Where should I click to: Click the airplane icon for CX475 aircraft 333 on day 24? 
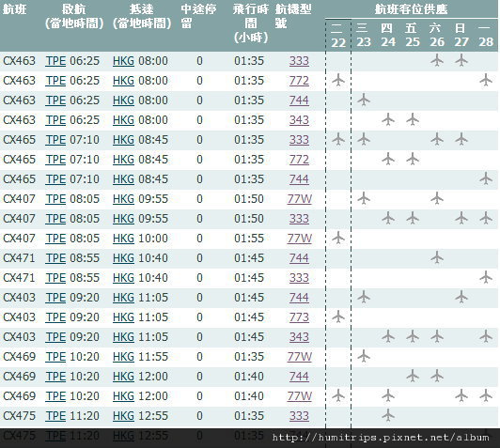click(388, 415)
